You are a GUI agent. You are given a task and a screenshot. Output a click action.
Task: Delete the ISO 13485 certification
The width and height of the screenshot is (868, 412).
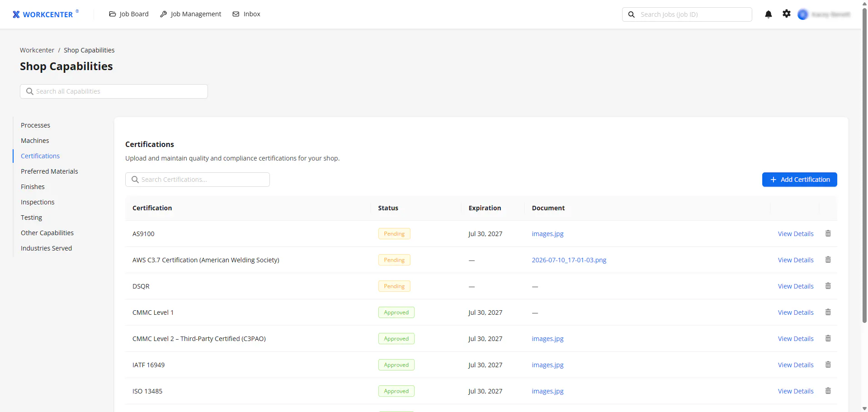point(828,391)
